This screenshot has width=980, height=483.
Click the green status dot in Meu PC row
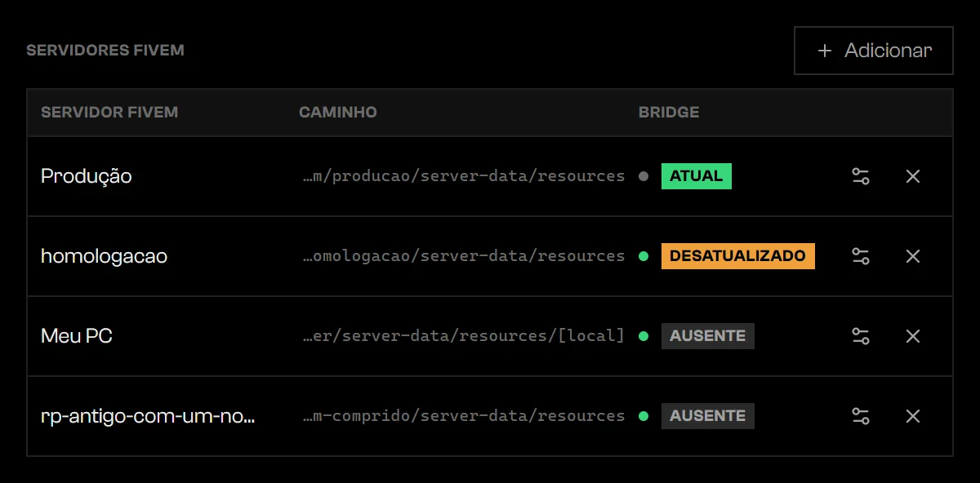coord(644,336)
